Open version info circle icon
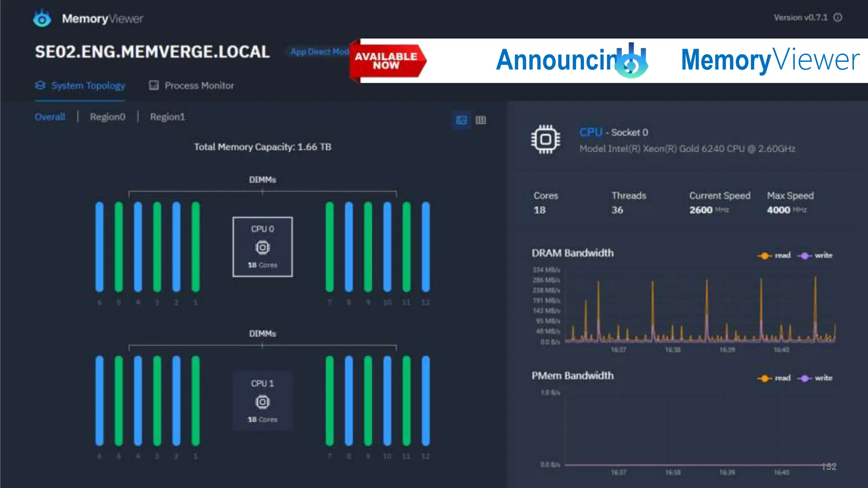 click(837, 17)
